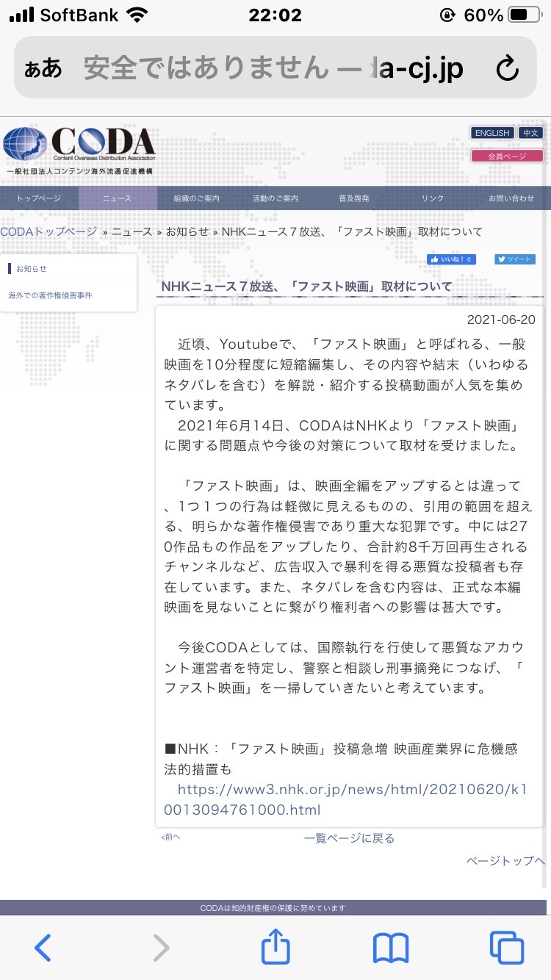Click the footer text CODAは知的財産権の保護に努めています

[x=273, y=908]
